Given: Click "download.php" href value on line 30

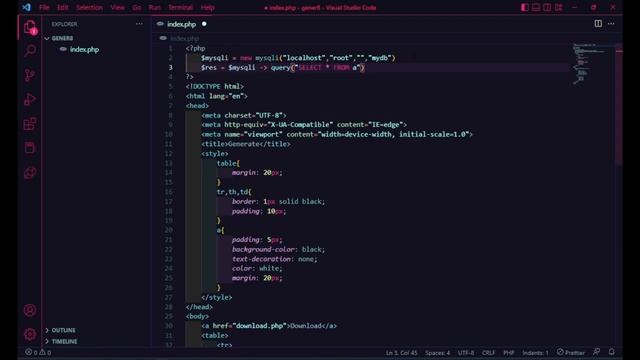Looking at the screenshot, I should click(260, 326).
